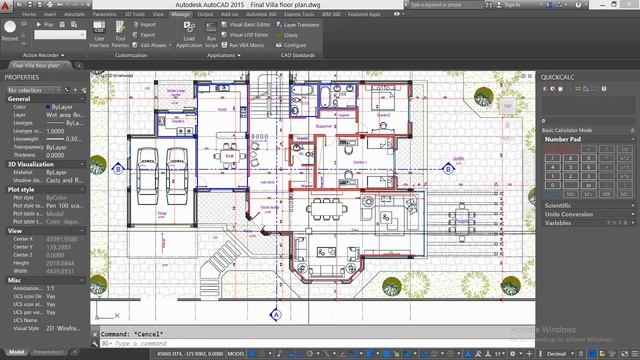The width and height of the screenshot is (640, 360).
Task: Click the MS memory store key
Action: (x=571, y=194)
